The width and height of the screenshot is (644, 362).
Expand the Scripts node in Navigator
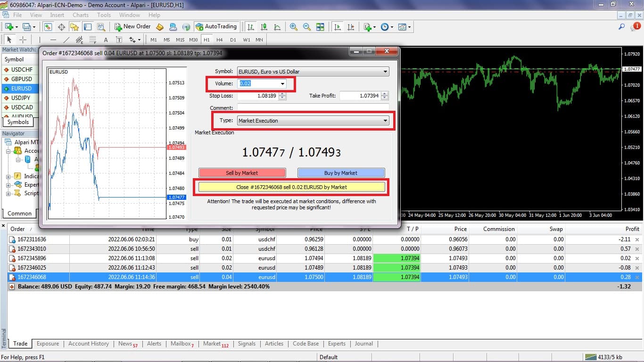coord(8,193)
